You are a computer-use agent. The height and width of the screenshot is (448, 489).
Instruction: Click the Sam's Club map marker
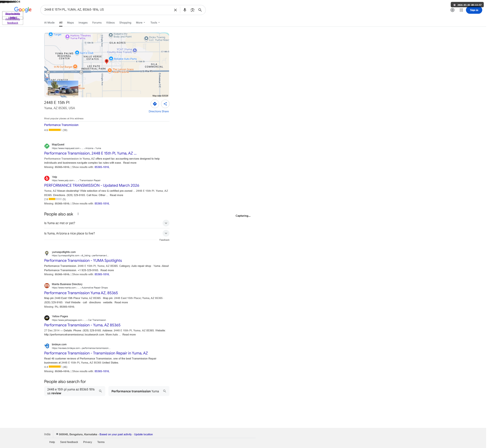click(77, 53)
